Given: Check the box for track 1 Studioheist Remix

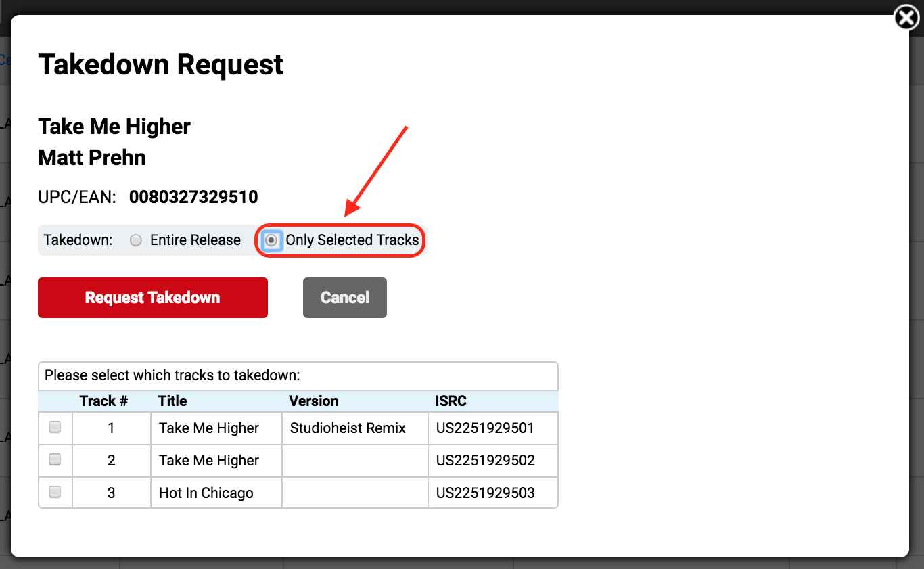Looking at the screenshot, I should click(x=55, y=427).
